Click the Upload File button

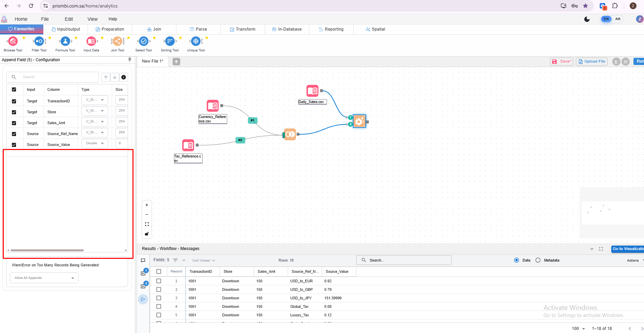(592, 62)
